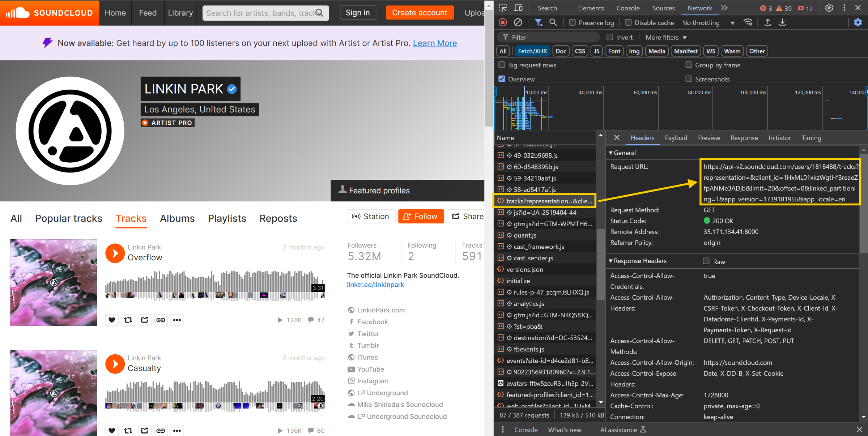
Task: Uncheck the Overview checkbox
Action: 502,79
